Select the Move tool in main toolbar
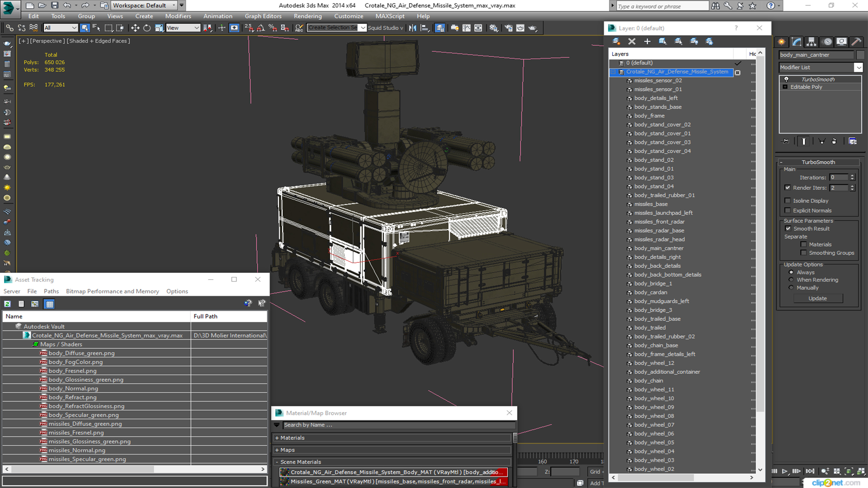 135,28
